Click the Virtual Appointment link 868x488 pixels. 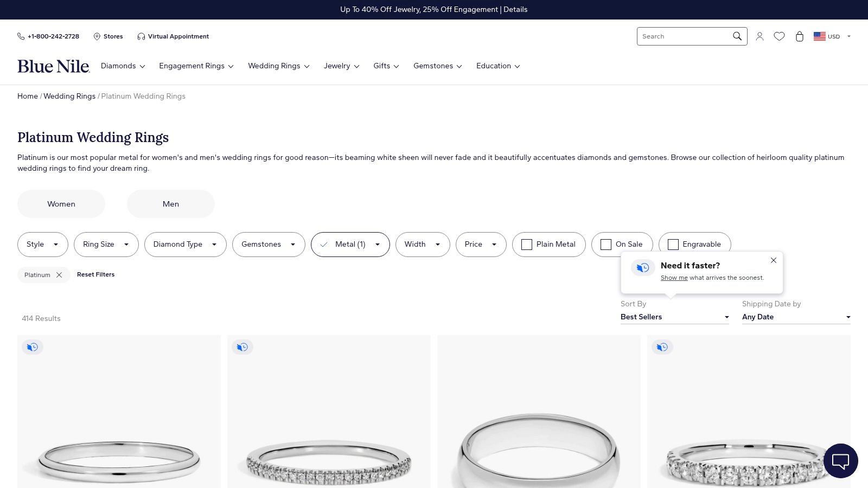click(x=178, y=36)
